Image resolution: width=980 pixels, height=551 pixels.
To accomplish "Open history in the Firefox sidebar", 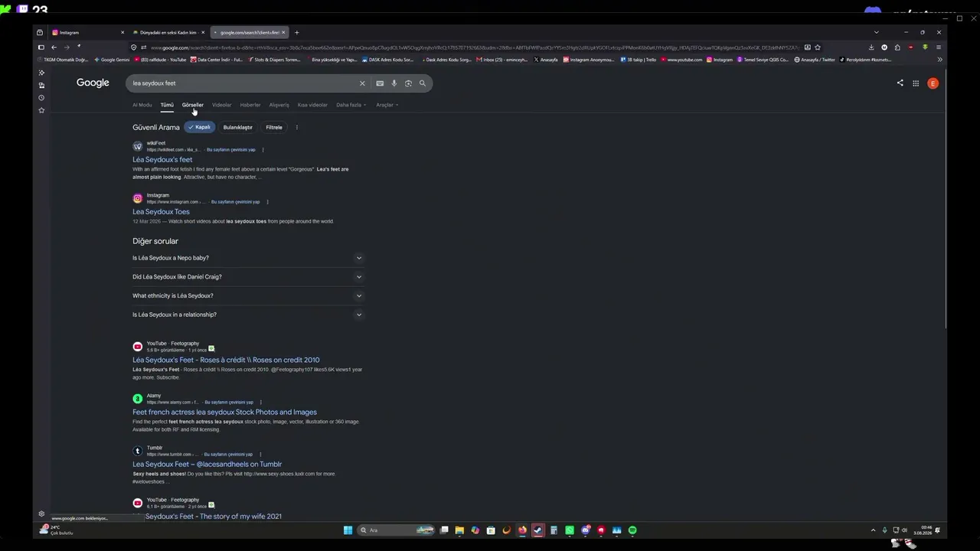I will (x=41, y=98).
